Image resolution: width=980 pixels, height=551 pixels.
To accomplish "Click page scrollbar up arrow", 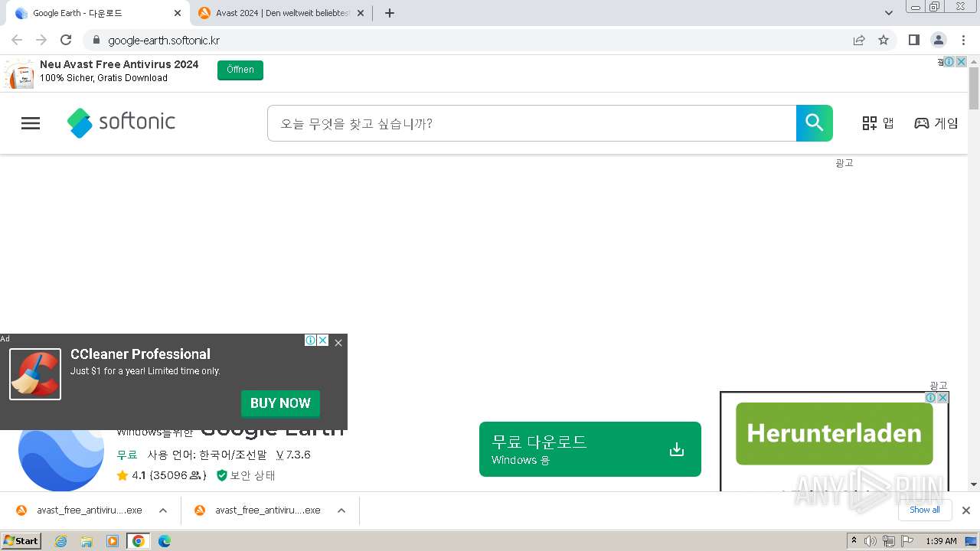I will point(974,61).
